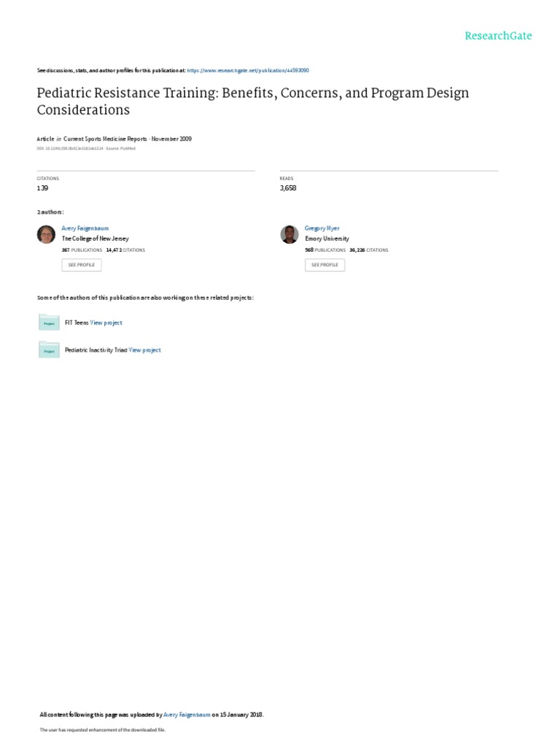Click the article DOI text
Image resolution: width=560 pixels, height=747 pixels.
[x=69, y=148]
